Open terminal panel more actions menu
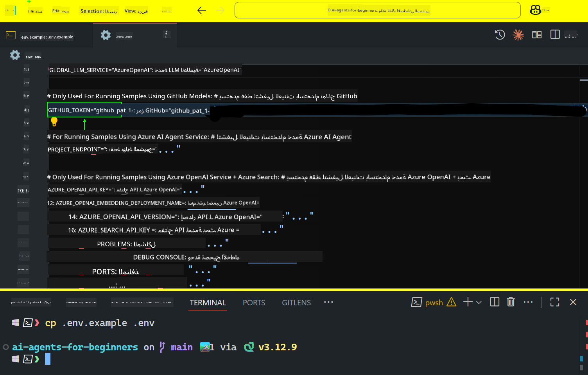588x375 pixels. pos(528,302)
